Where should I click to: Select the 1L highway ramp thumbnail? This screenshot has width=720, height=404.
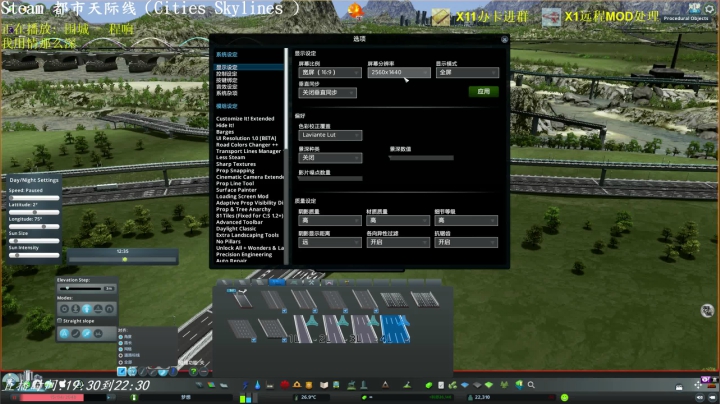coord(303,329)
